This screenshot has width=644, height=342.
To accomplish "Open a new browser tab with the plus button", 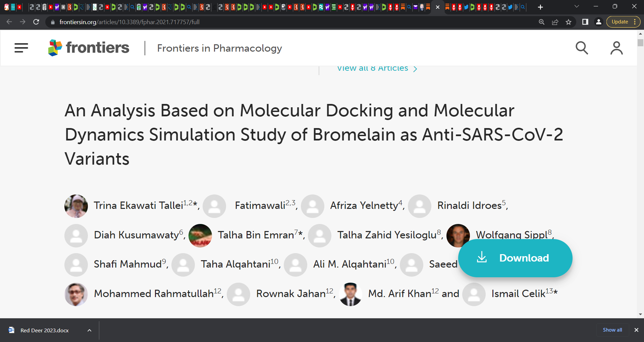I will point(540,6).
